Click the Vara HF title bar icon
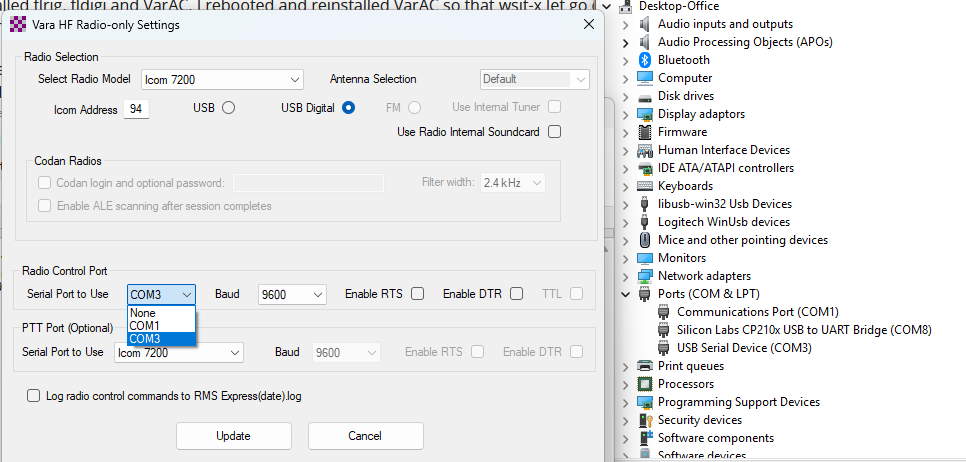Image resolution: width=966 pixels, height=462 pixels. (16, 24)
